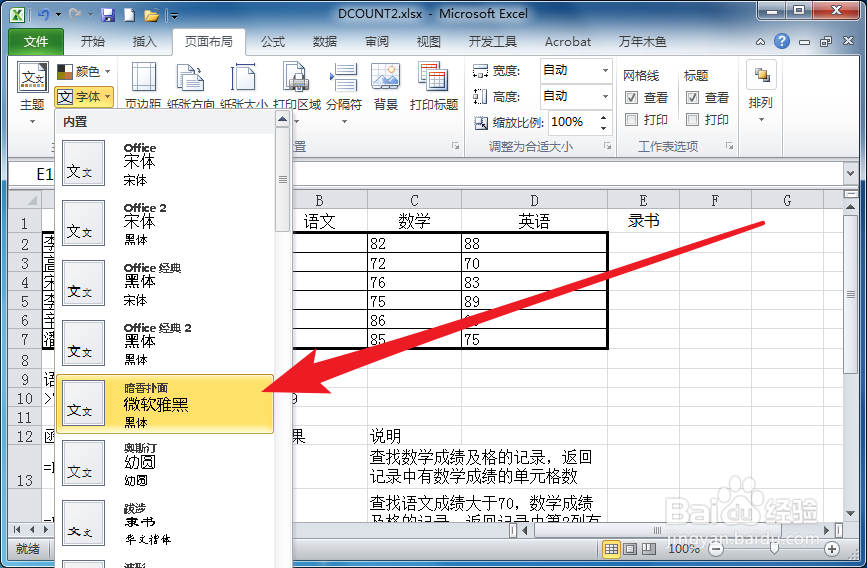Viewport: 867px width, 568px height.
Task: Select row 9 header
Action: (24, 379)
